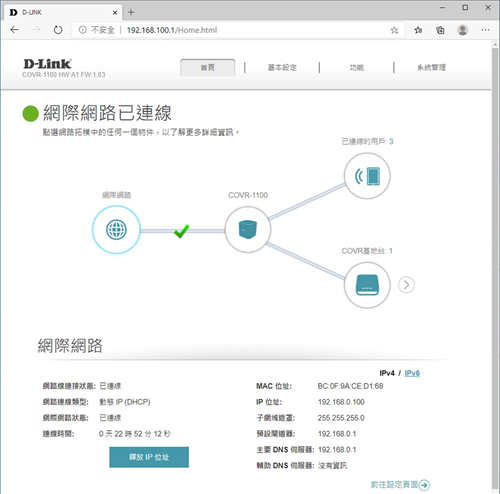Image resolution: width=500 pixels, height=494 pixels.
Task: Close the D-LINK browser tab
Action: [x=115, y=13]
